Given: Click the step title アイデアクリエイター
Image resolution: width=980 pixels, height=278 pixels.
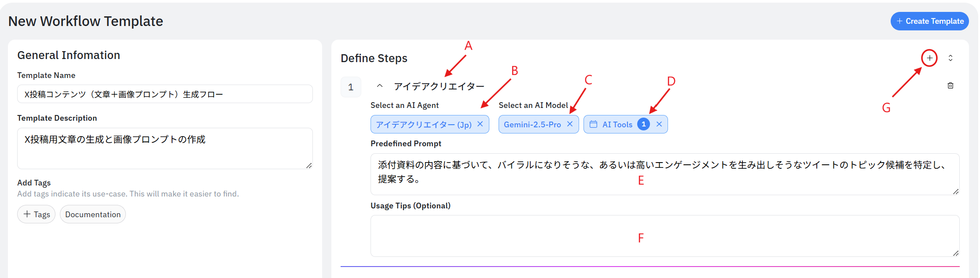Looking at the screenshot, I should (x=439, y=86).
